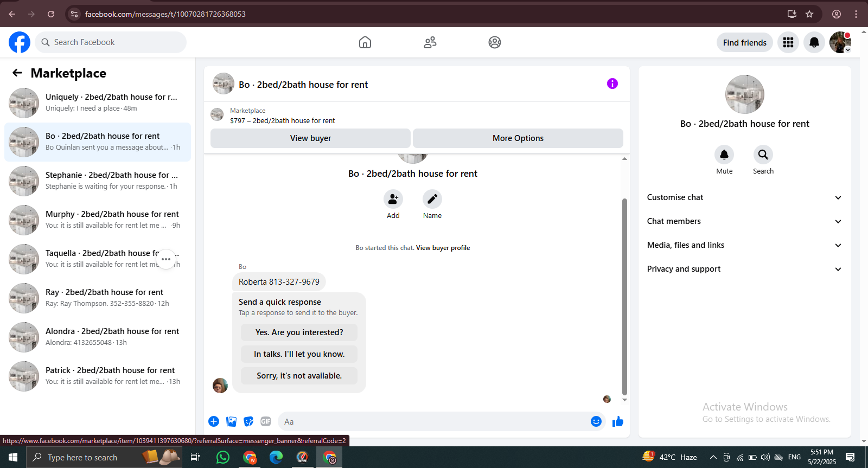Open browser three-dot menu
Image resolution: width=868 pixels, height=468 pixels.
point(856,14)
